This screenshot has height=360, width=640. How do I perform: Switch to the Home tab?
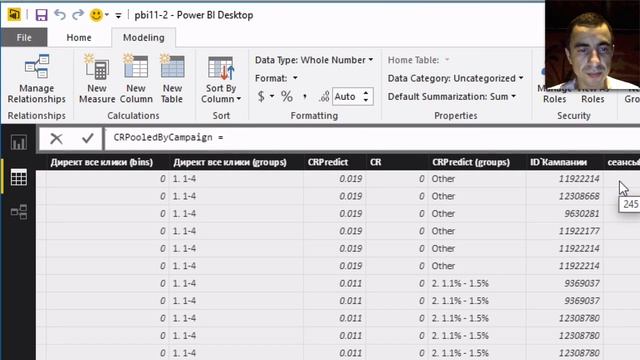pyautogui.click(x=79, y=38)
